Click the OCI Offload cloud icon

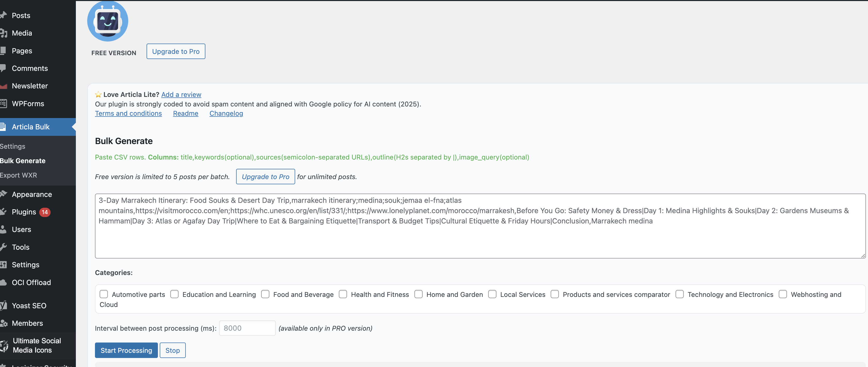point(4,282)
